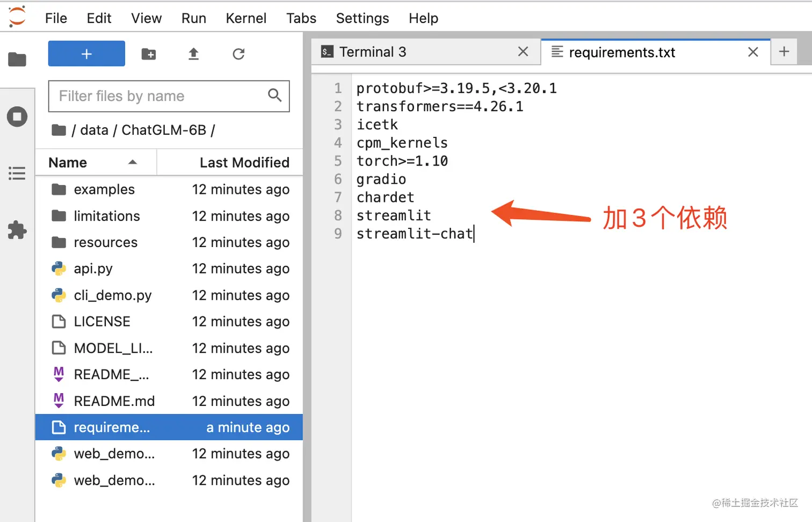812x522 pixels.
Task: Click the 'cpm_kernels' line
Action: pos(402,143)
